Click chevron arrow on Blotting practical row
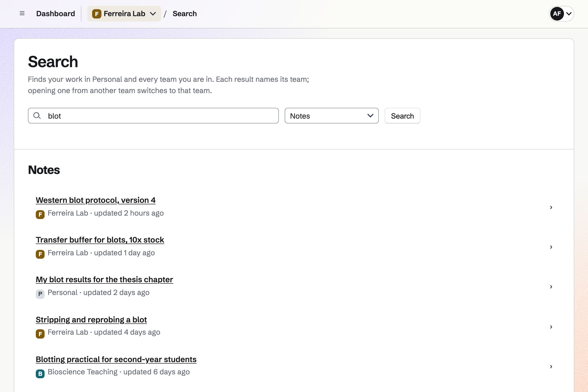This screenshot has width=588, height=392. [x=551, y=367]
